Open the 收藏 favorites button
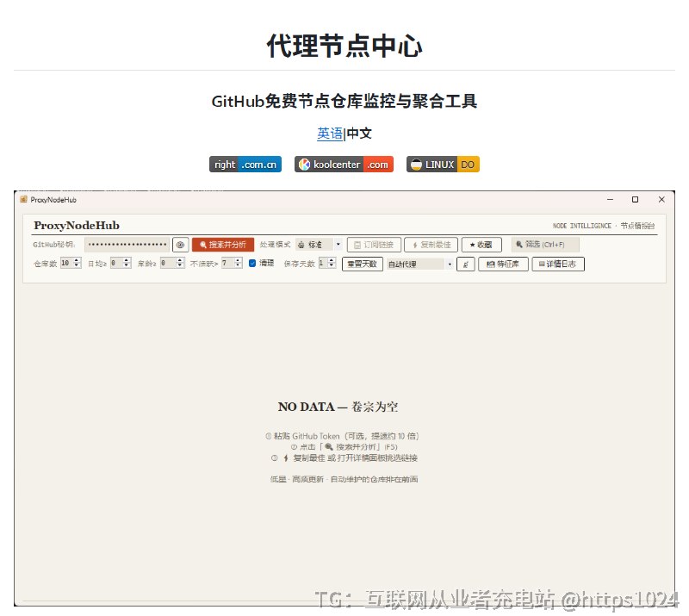Screen dimensions: 689x616 coord(481,245)
